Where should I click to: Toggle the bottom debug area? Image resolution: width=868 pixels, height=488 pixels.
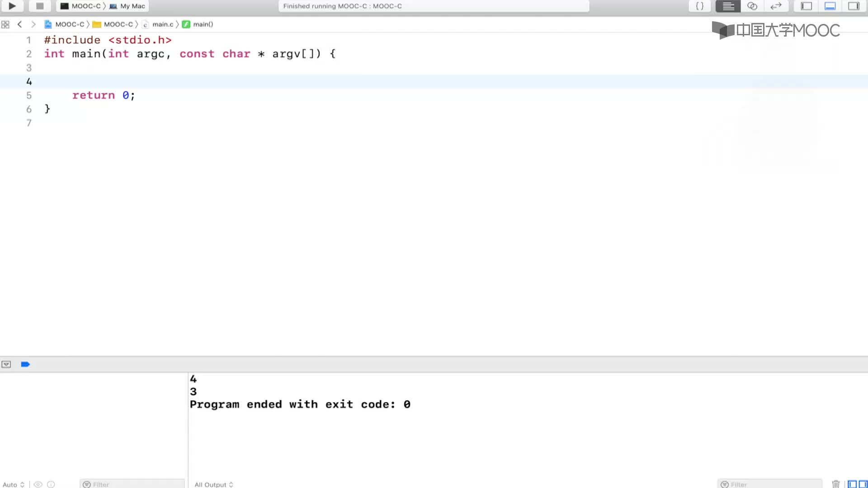830,6
